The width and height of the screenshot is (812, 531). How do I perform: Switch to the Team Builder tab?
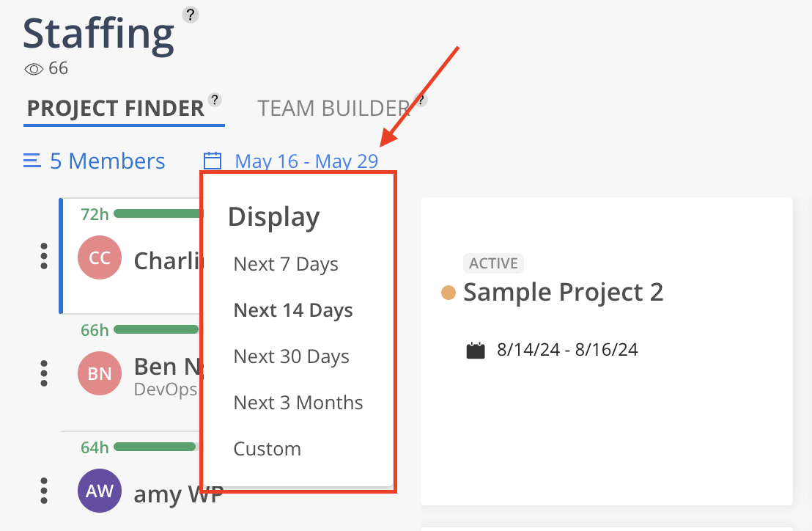[333, 109]
